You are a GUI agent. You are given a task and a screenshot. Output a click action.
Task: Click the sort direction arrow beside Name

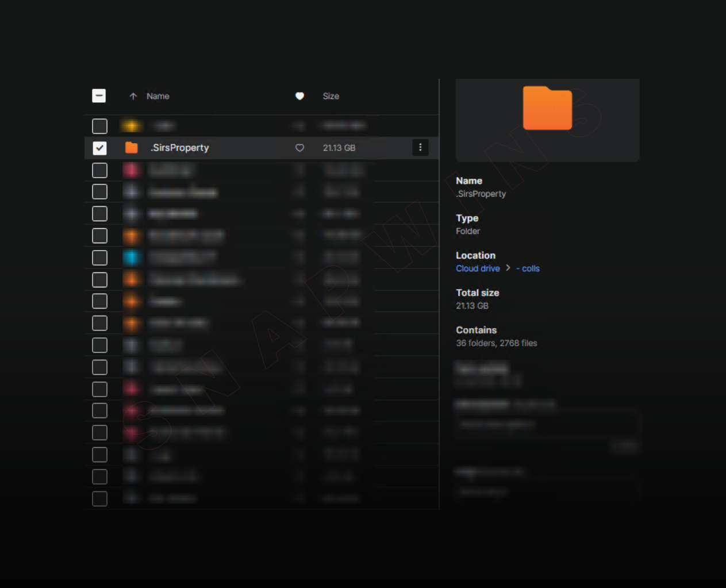point(133,97)
